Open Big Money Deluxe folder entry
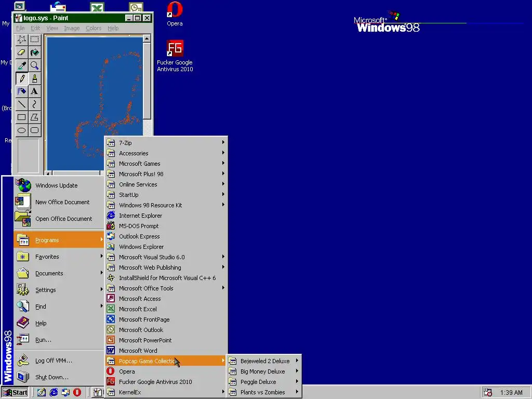532x399 pixels. pyautogui.click(x=264, y=371)
